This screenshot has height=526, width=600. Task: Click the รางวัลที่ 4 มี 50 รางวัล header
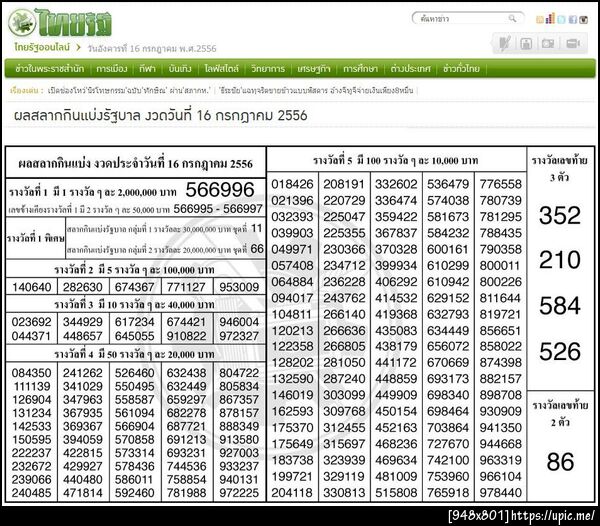(134, 355)
